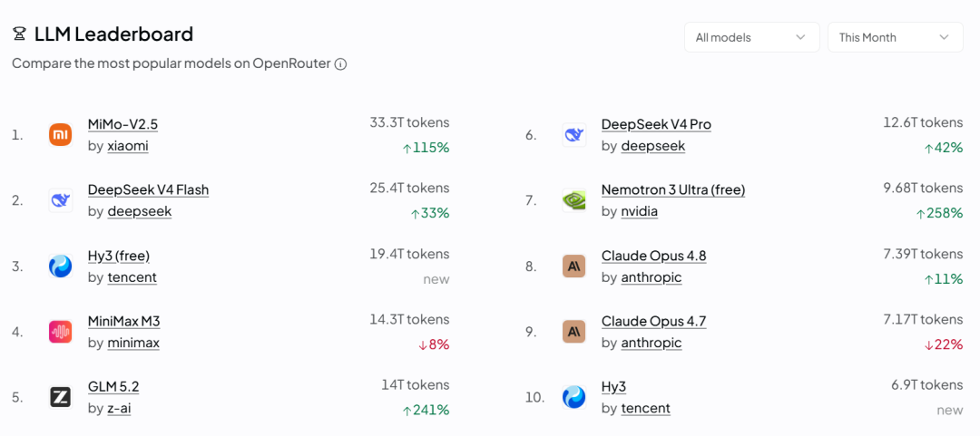
Task: Open the MiMo-V2.5 model link
Action: click(122, 124)
